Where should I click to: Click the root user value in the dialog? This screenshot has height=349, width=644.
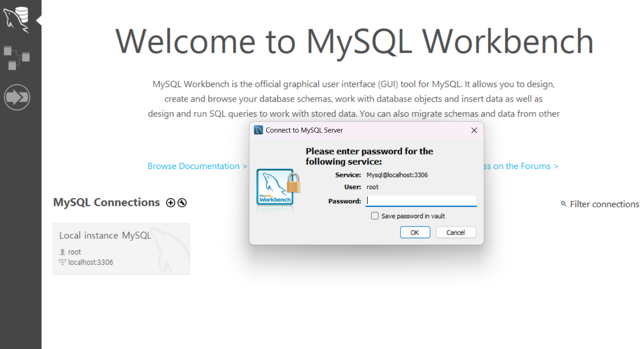click(x=372, y=187)
